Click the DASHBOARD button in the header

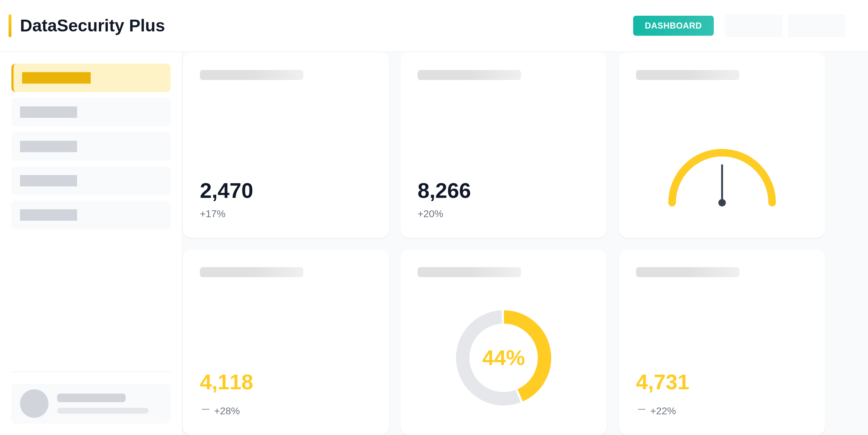coord(673,26)
